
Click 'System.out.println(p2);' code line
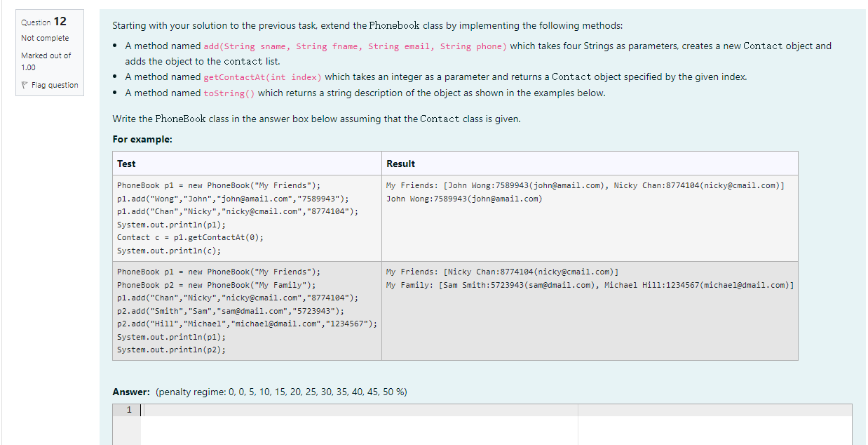[x=171, y=350]
